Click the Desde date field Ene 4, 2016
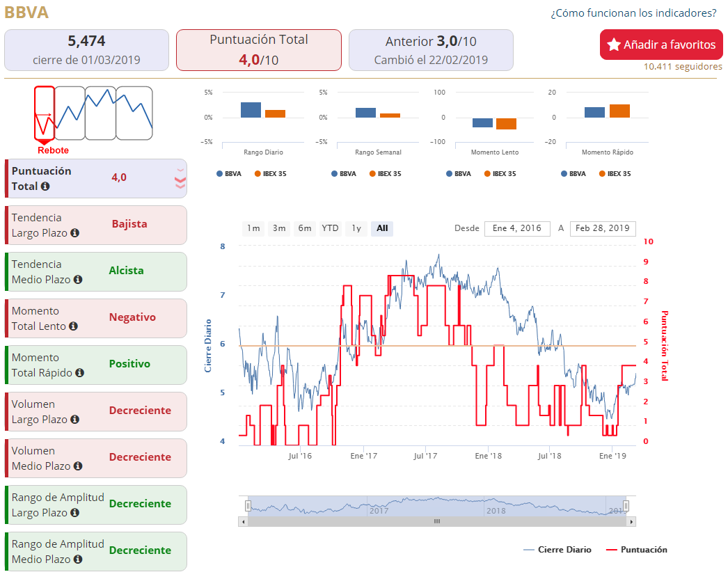The width and height of the screenshot is (728, 579). 517,228
